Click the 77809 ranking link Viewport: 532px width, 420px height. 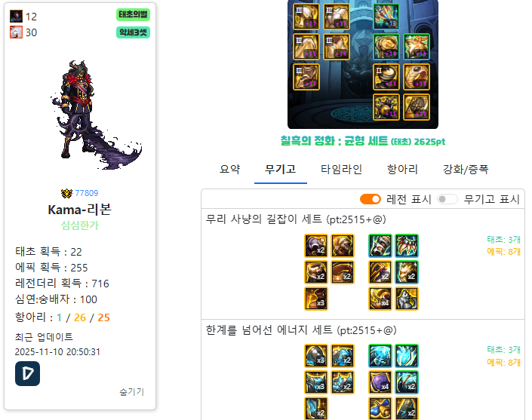coord(87,193)
